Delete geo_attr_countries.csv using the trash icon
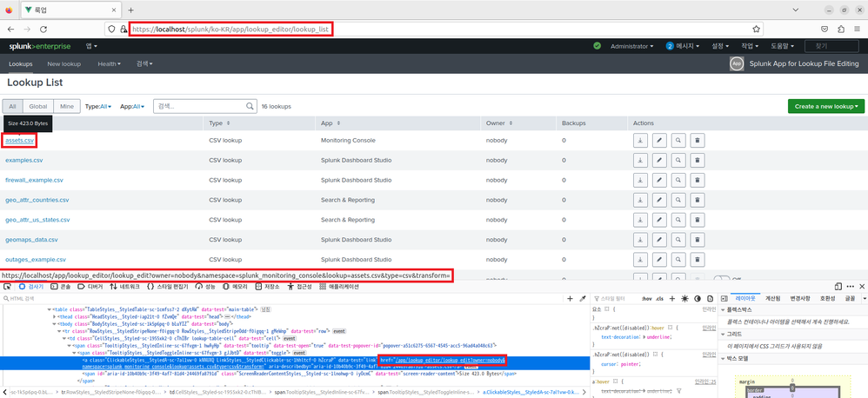 coord(697,201)
